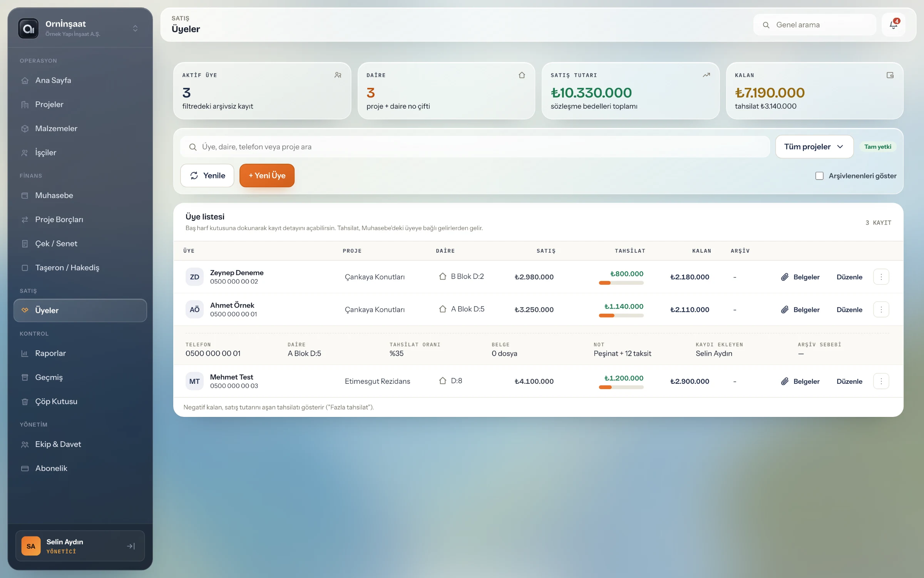Open the notifications bell icon

894,25
